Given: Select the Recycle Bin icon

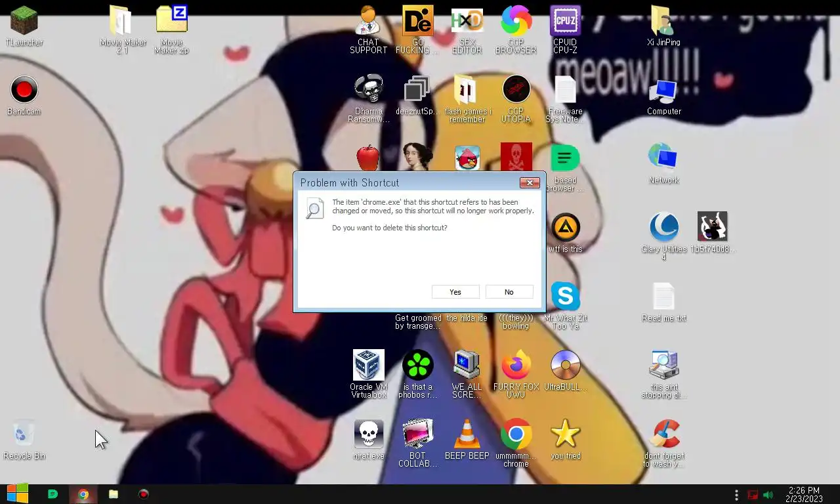Looking at the screenshot, I should (x=24, y=440).
